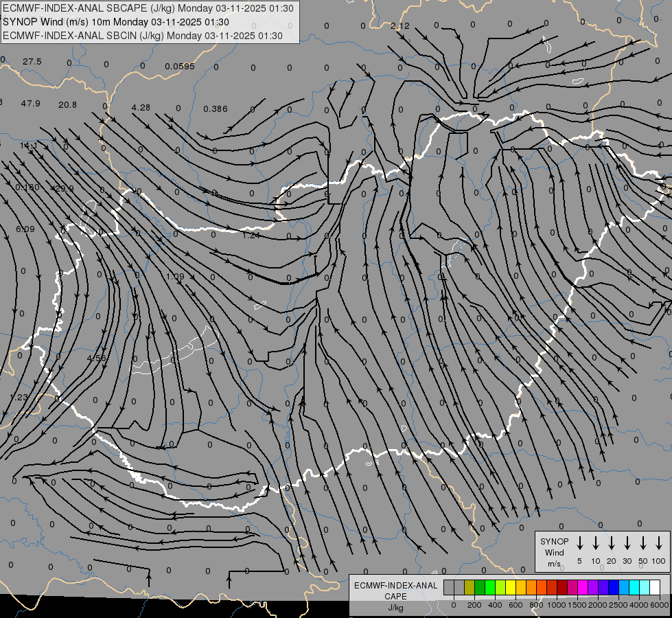Click the 0.386 CAPE value on map
The width and height of the screenshot is (672, 618).
click(216, 109)
